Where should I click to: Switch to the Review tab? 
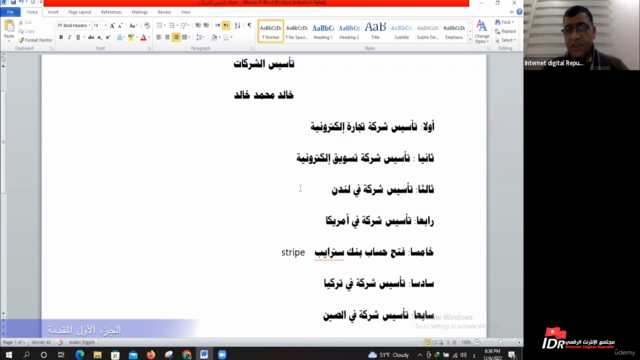pos(164,12)
